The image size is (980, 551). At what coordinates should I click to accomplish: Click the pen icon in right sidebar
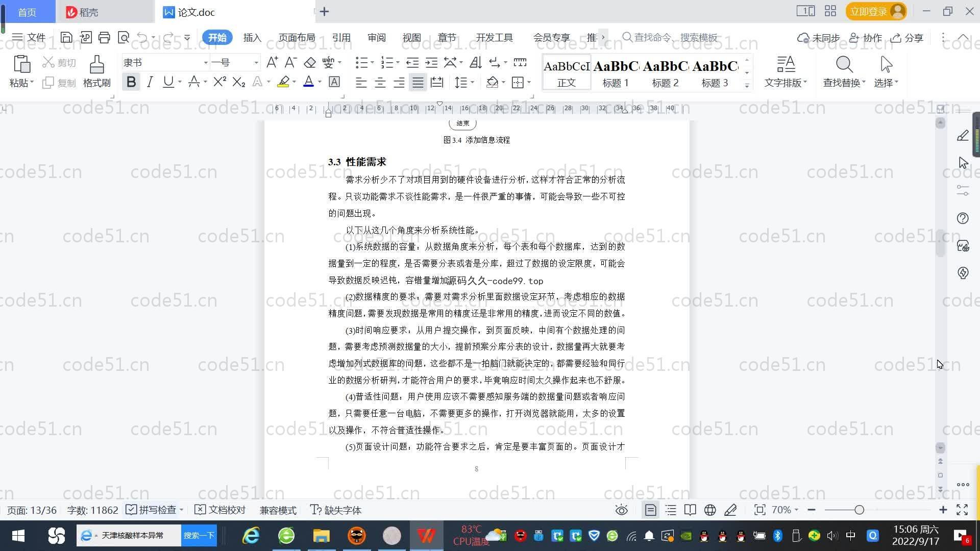click(963, 136)
